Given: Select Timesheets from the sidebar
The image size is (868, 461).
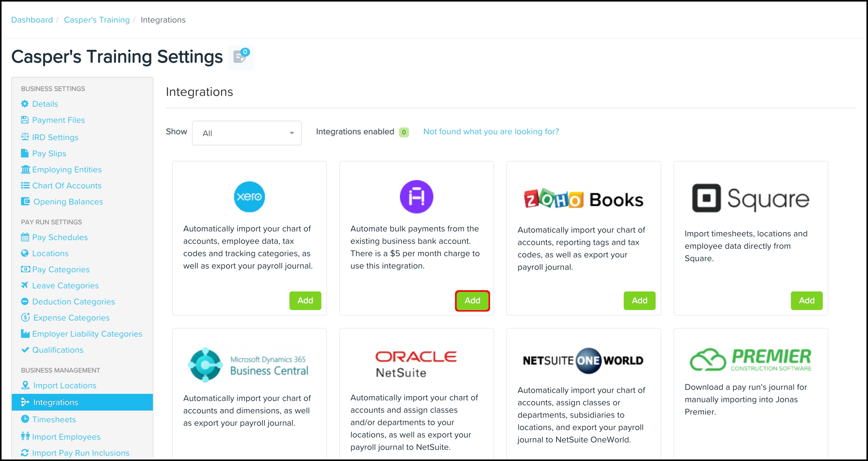Looking at the screenshot, I should (54, 420).
